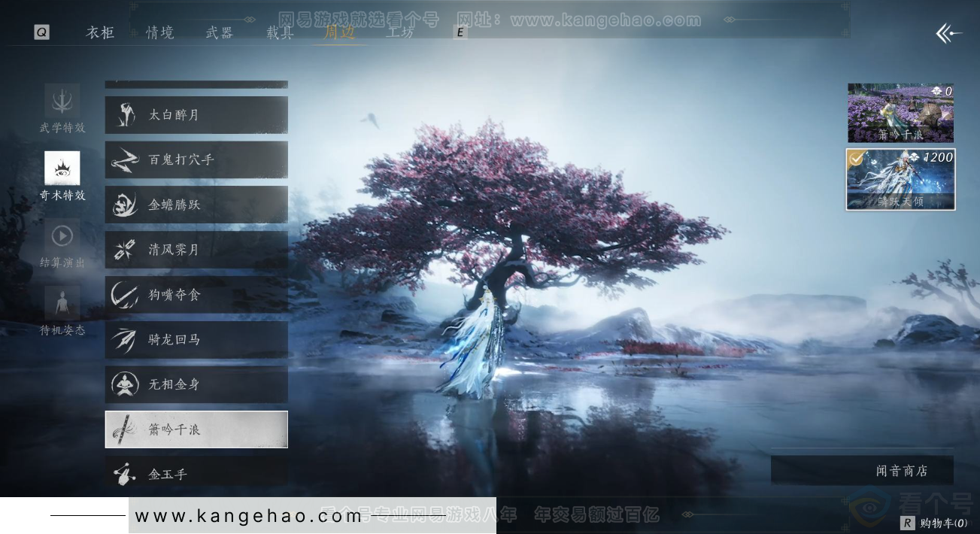Open the 待机姿态 sidebar category
Image resolution: width=980 pixels, height=534 pixels.
[62, 311]
